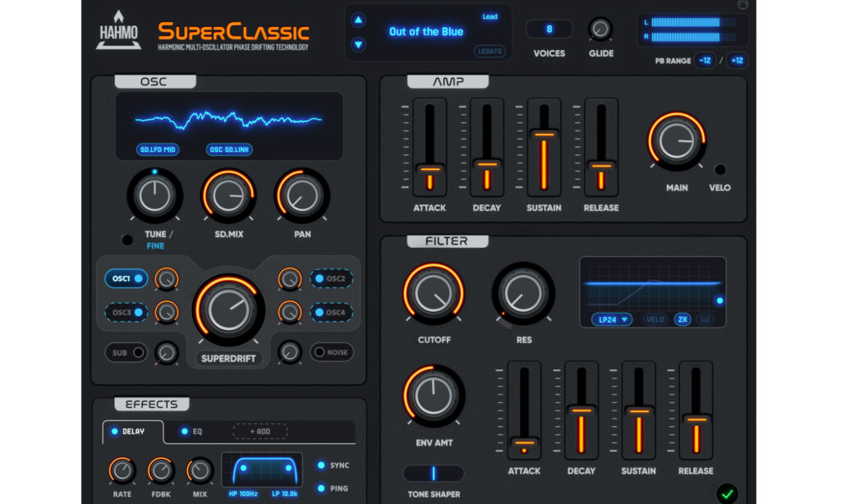Click the amp Decay slider

486,147
